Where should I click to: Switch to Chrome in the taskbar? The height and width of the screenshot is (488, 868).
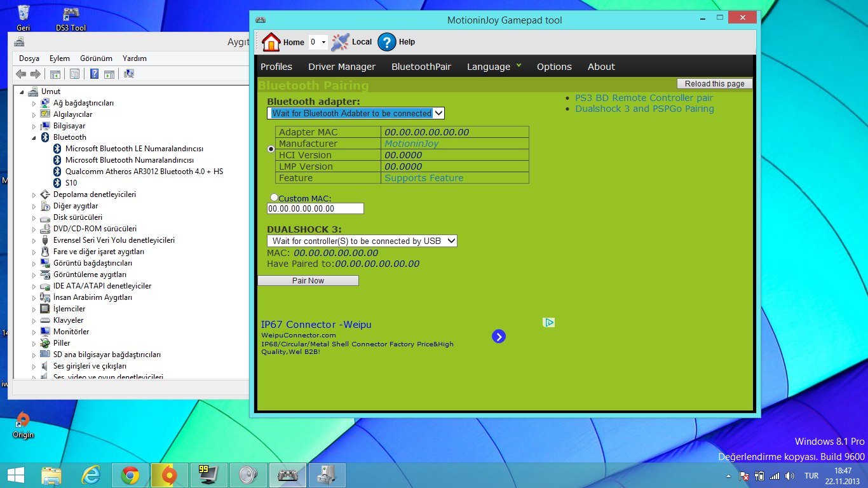[130, 475]
